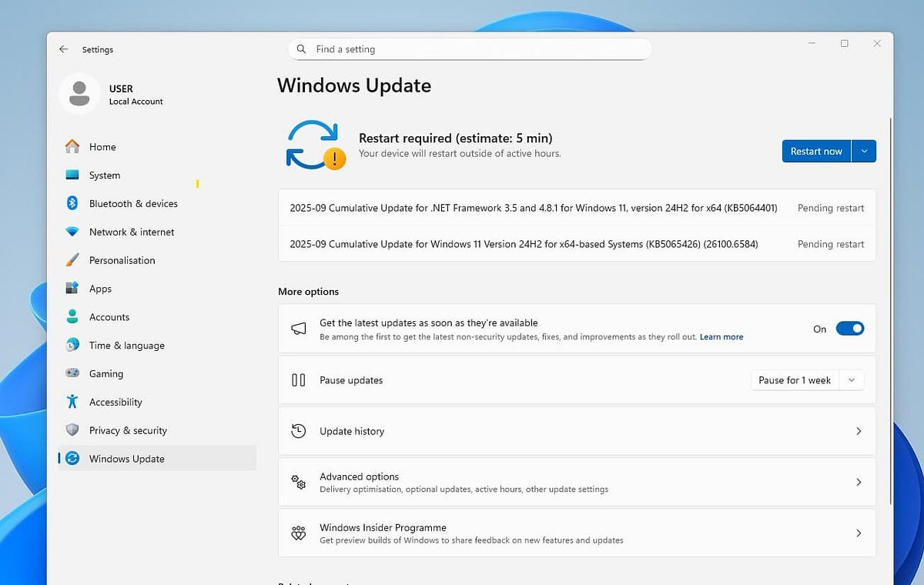This screenshot has height=585, width=924.
Task: Open Personalisation settings page
Action: [157, 260]
